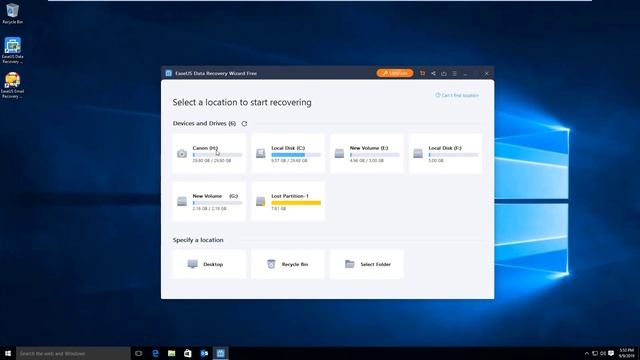Open the Action Center notifications icon
Viewport: 640px width, 360px height.
[611, 353]
